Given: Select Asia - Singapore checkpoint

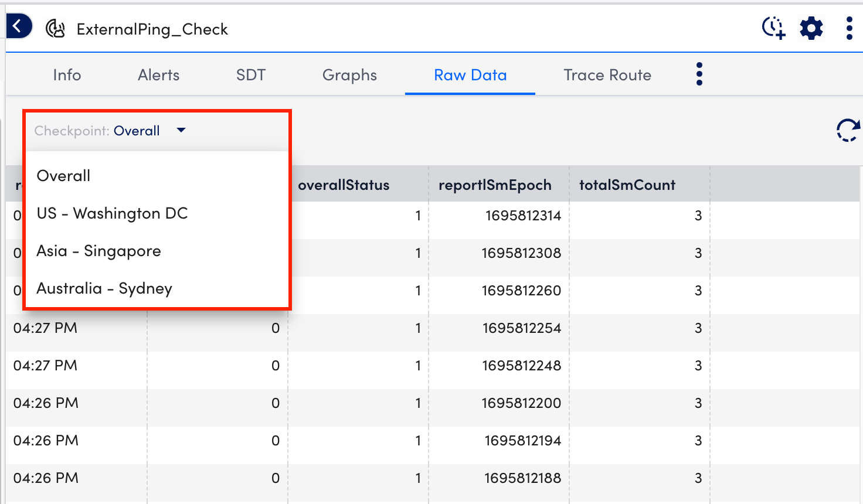Looking at the screenshot, I should [x=98, y=251].
